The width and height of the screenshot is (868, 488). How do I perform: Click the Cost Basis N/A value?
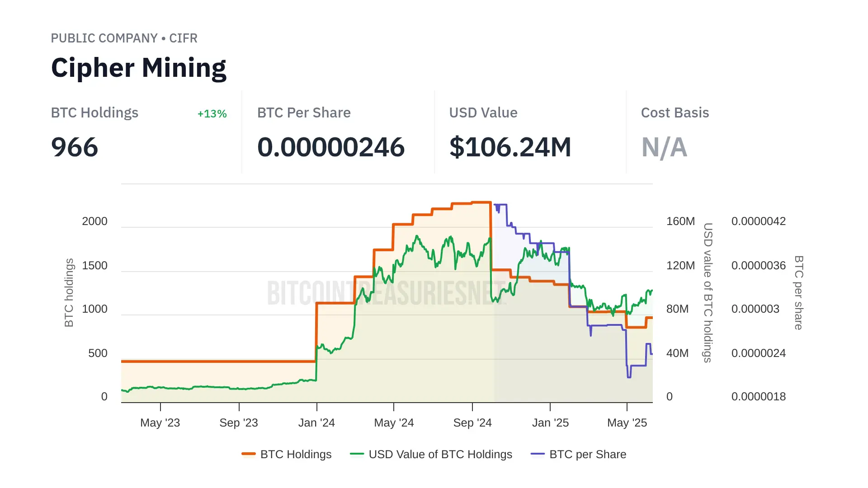[x=664, y=147]
